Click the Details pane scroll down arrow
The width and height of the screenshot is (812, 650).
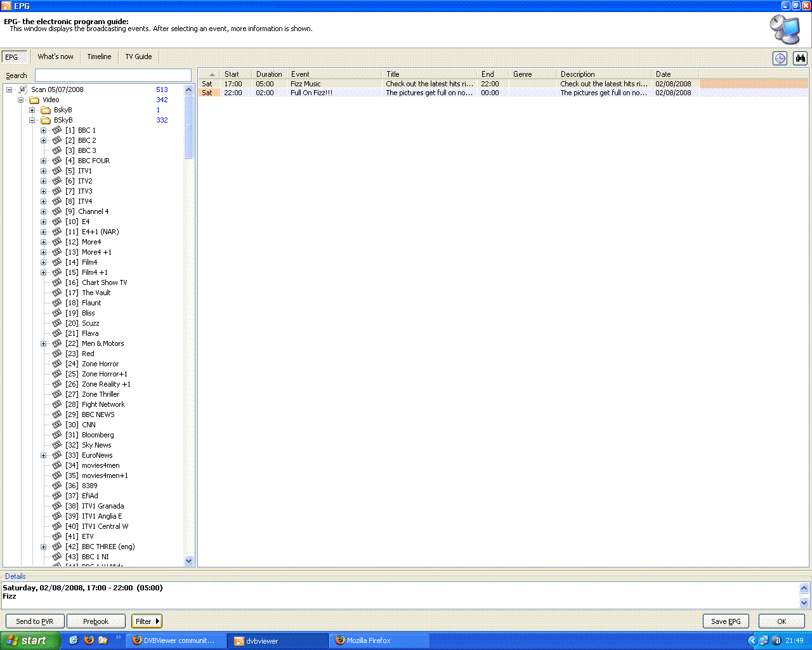(804, 603)
